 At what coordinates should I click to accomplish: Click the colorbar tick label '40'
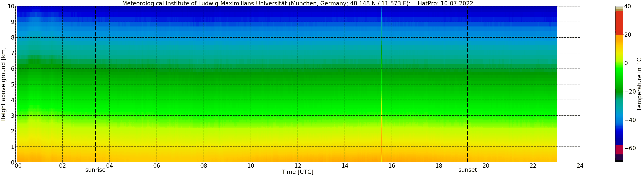[x=628, y=6]
